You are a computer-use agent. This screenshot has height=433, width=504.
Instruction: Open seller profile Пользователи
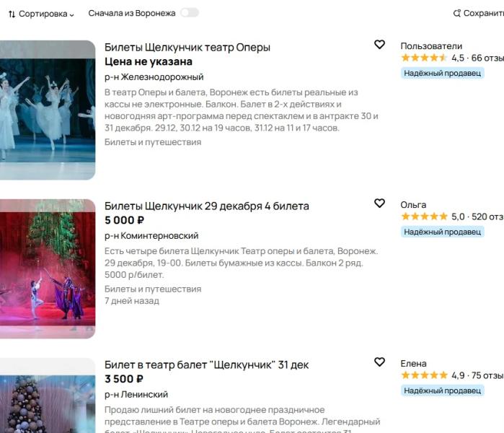point(431,46)
